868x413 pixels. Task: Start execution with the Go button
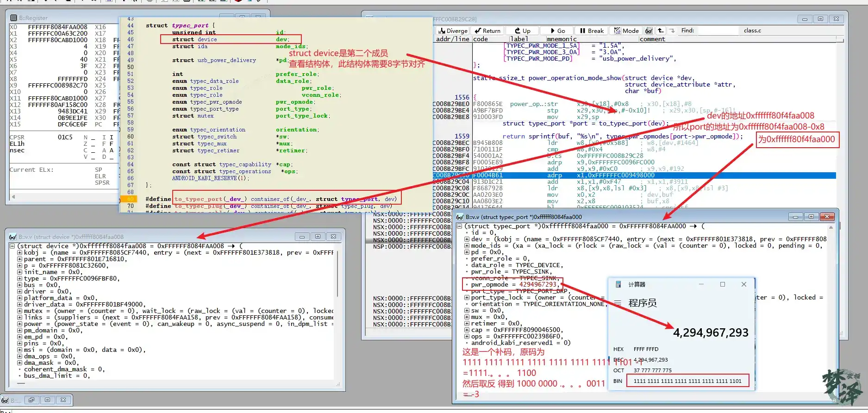tap(557, 31)
